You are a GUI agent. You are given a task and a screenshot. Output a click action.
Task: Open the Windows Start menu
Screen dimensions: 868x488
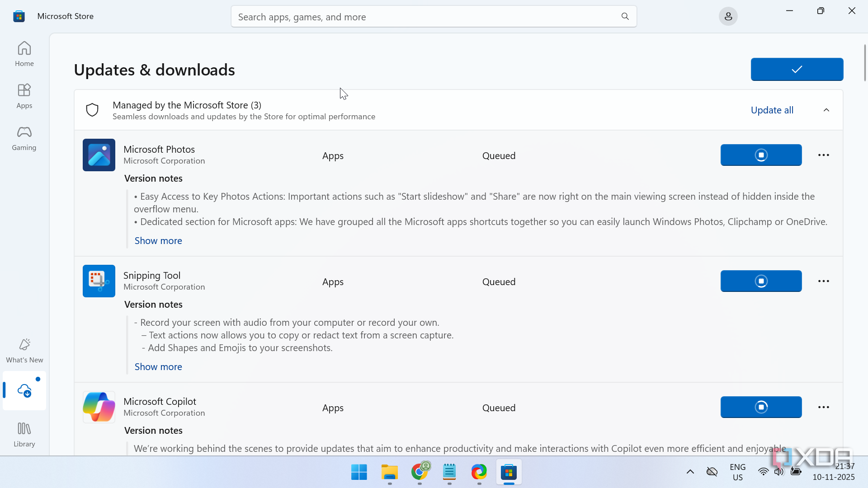tap(359, 472)
